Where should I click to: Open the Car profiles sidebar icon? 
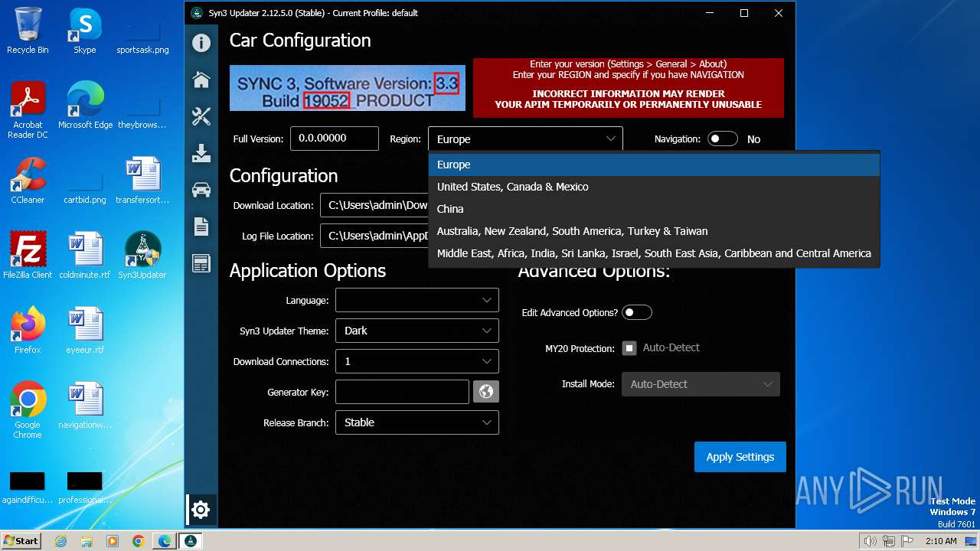201,190
